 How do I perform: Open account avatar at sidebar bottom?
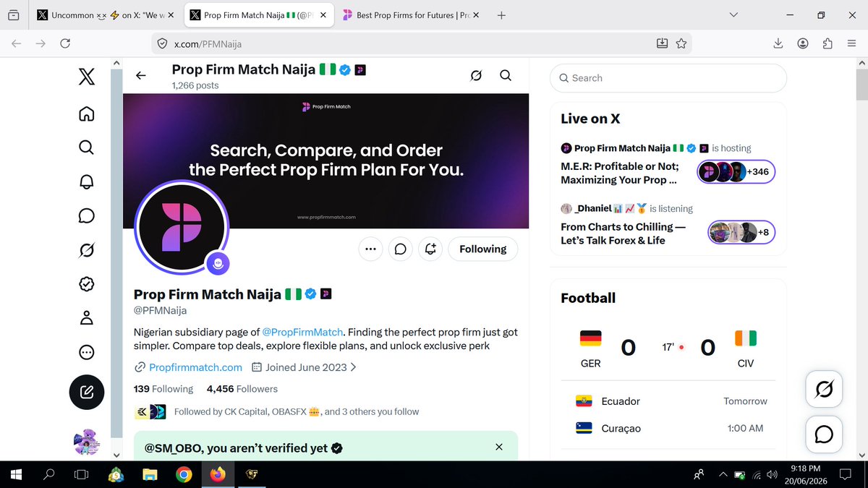87,441
